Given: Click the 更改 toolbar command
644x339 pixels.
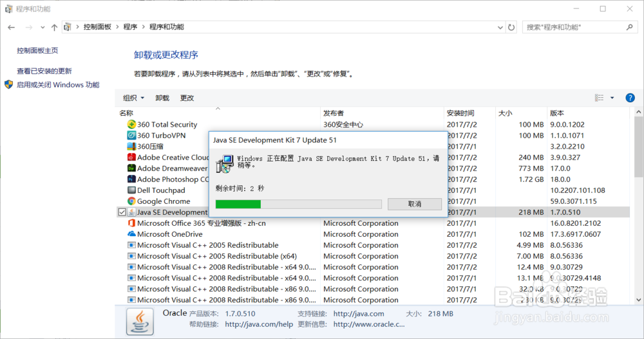Looking at the screenshot, I should point(187,98).
